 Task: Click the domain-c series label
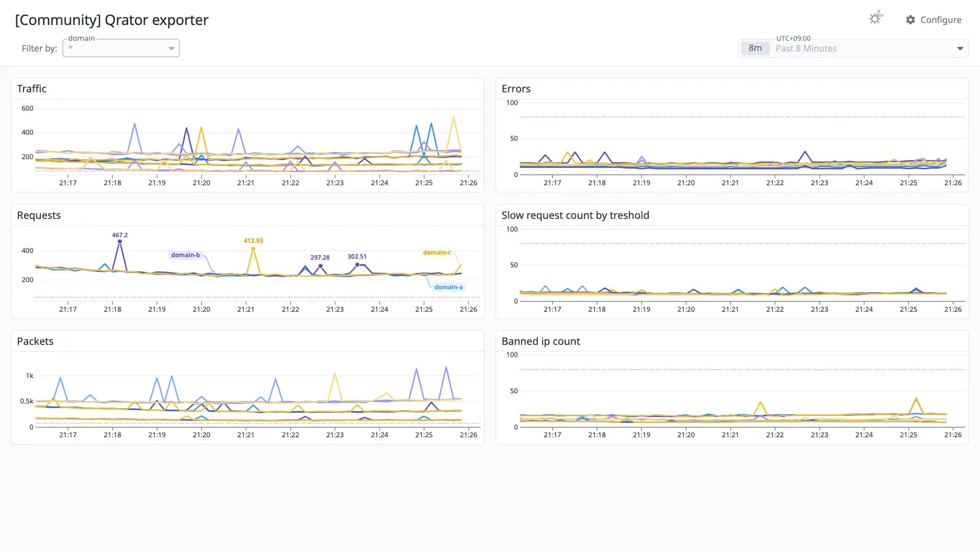[437, 253]
